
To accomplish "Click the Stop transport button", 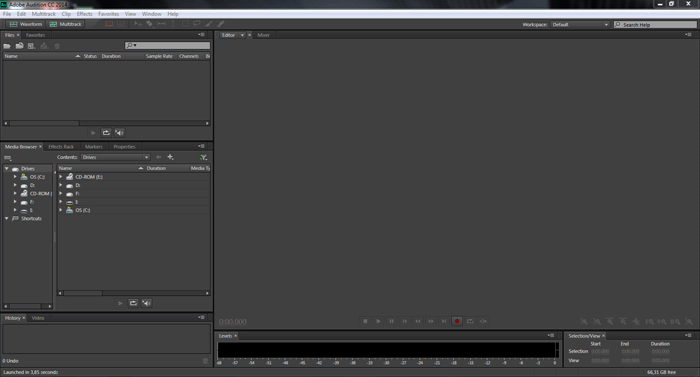I will tap(365, 321).
